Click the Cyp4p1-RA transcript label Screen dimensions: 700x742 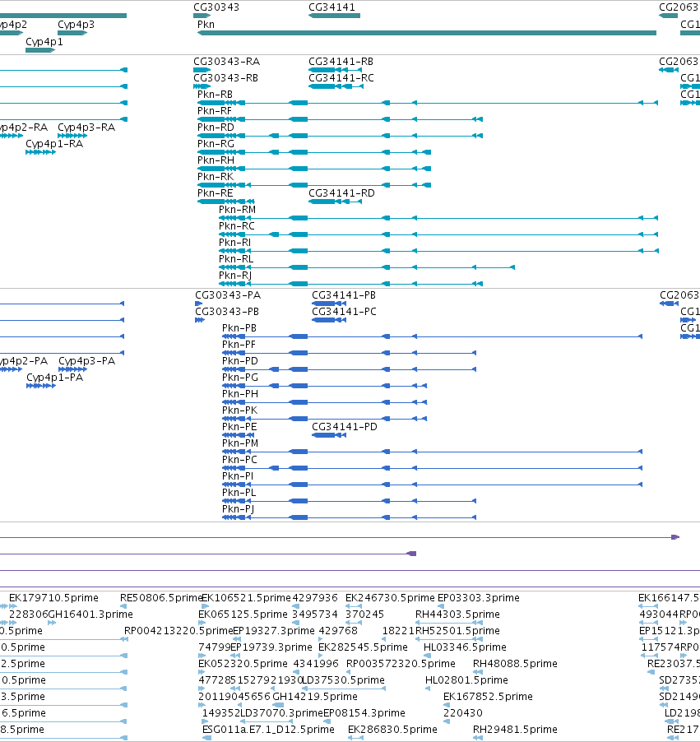54,144
